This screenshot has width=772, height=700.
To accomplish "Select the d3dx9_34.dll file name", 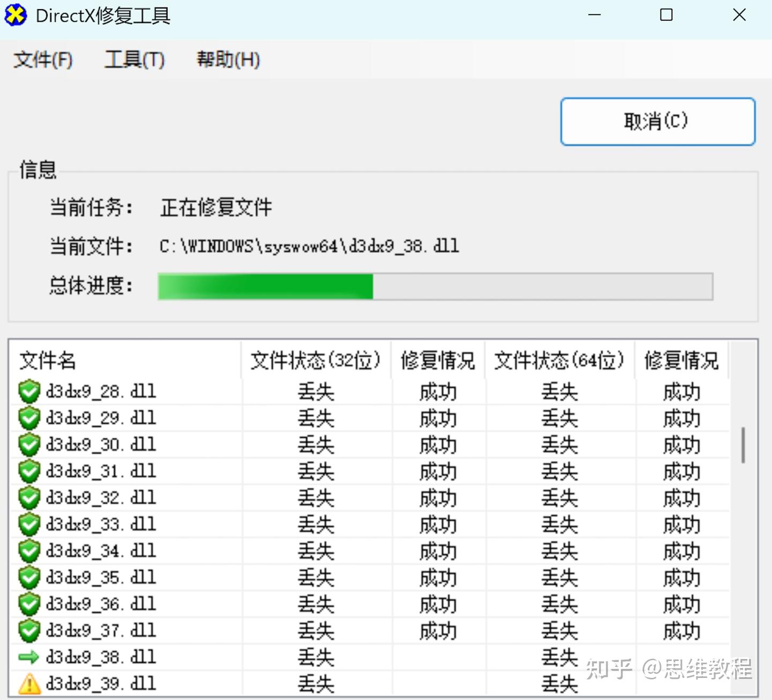I will coord(101,551).
